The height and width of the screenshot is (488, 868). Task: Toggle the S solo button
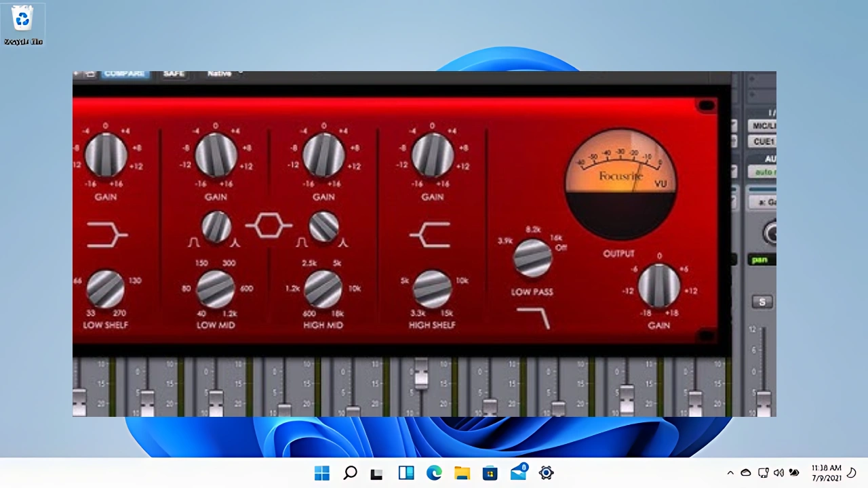pos(762,302)
